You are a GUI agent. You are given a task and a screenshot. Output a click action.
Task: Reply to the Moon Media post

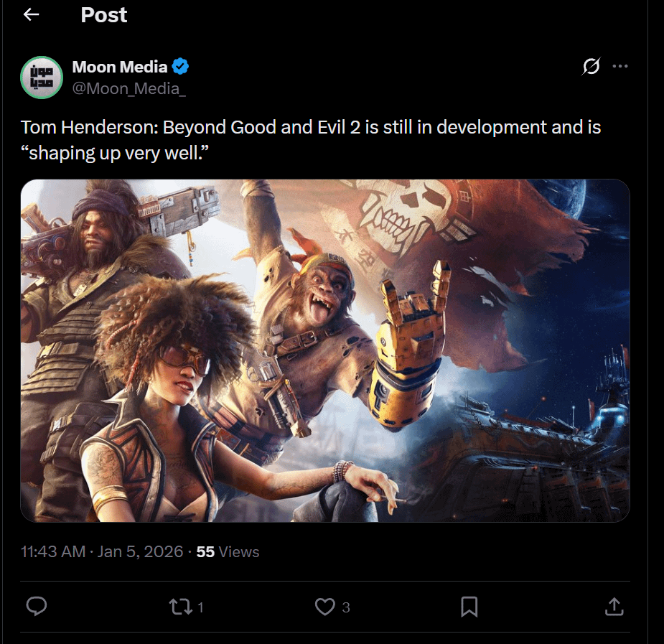[x=37, y=607]
